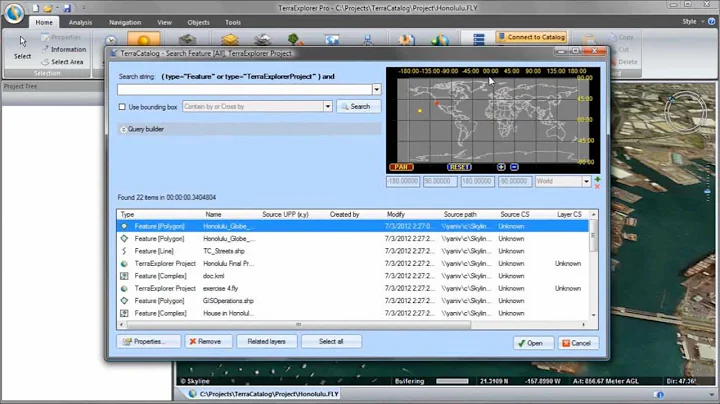Click the Select all button
The image size is (720, 404).
click(x=331, y=342)
